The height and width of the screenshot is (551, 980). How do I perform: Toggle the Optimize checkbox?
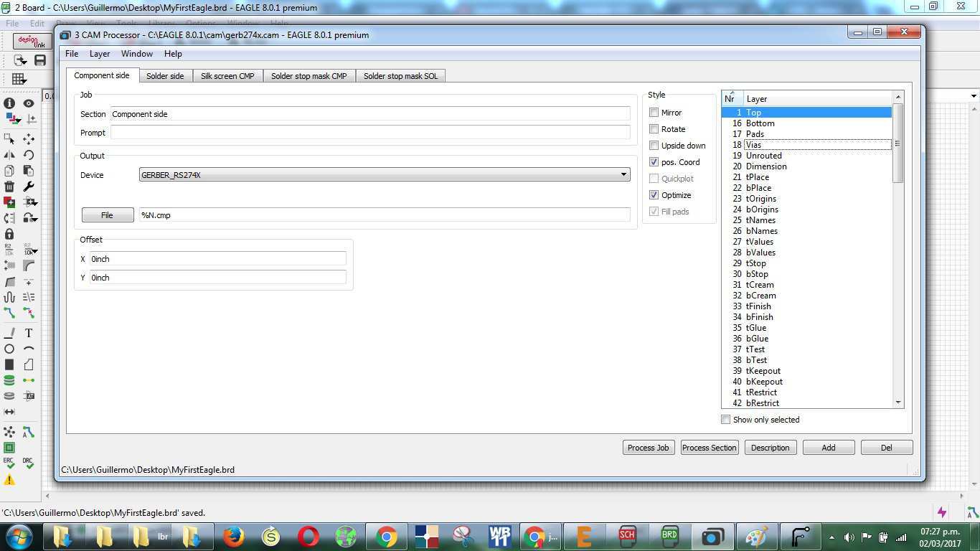pos(654,195)
